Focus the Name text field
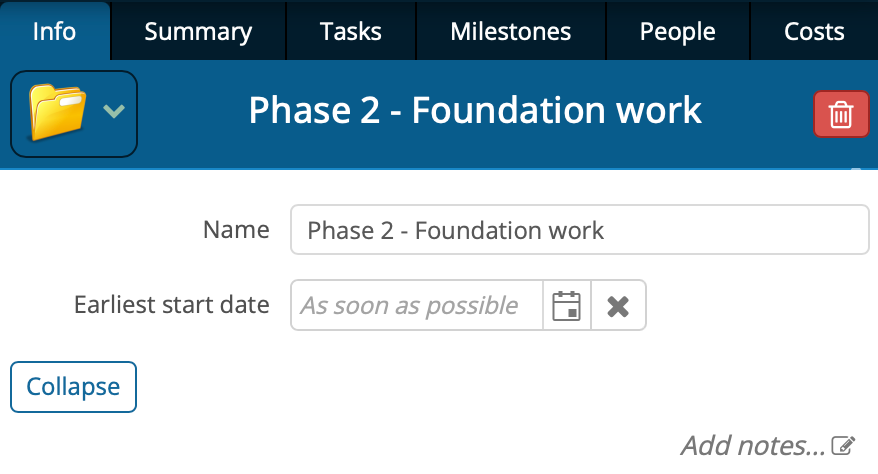This screenshot has height=474, width=878. point(579,231)
